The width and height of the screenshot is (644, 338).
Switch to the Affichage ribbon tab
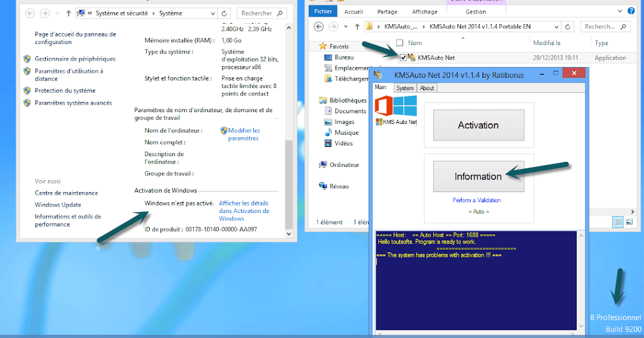point(425,11)
